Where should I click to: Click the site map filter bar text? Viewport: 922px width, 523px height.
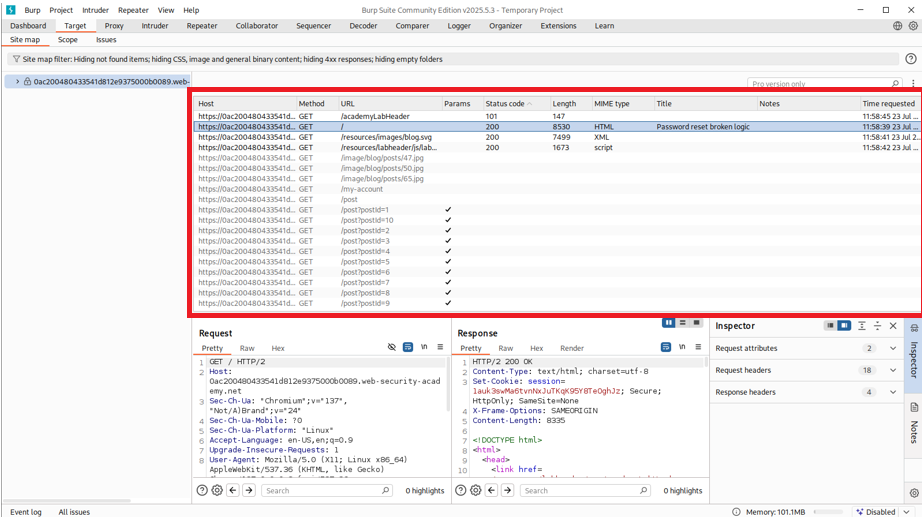pos(233,59)
